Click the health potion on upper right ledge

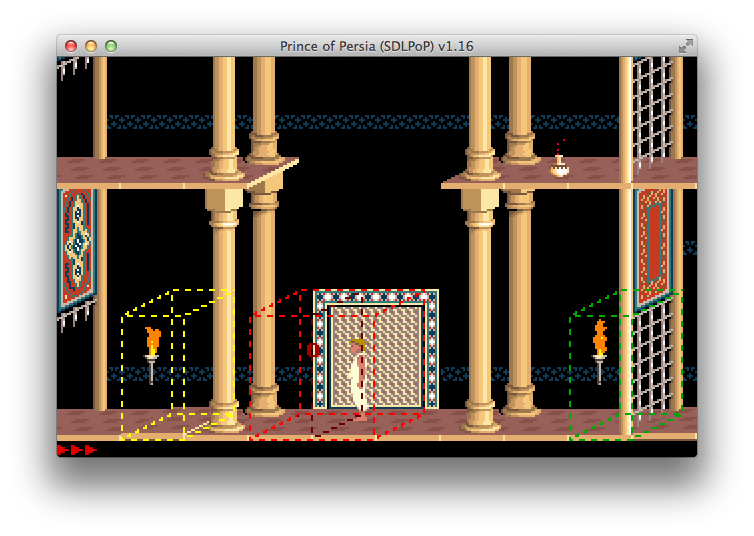pyautogui.click(x=559, y=165)
